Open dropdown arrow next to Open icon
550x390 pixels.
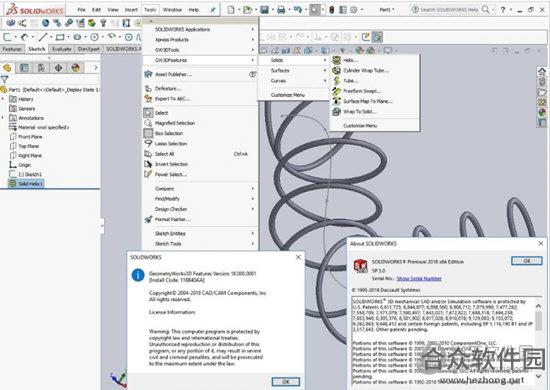[x=256, y=10]
